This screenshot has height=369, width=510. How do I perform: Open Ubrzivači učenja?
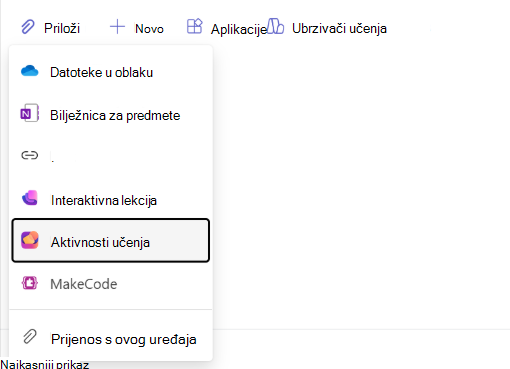tap(339, 29)
